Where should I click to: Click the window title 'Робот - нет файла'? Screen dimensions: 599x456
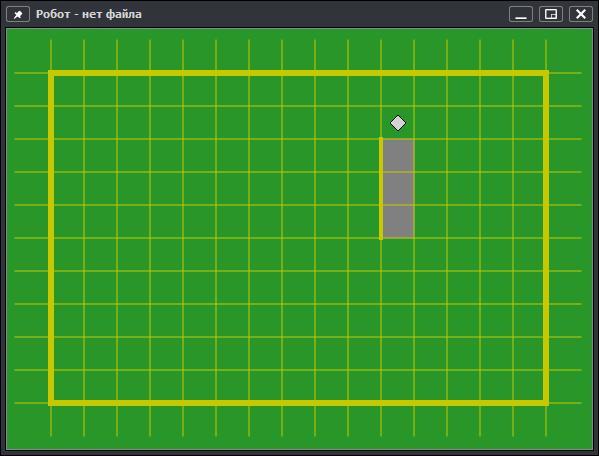click(x=89, y=14)
